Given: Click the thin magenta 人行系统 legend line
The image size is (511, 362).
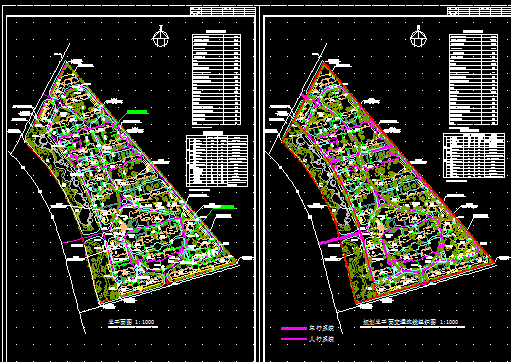Looking at the screenshot, I should click(294, 339).
